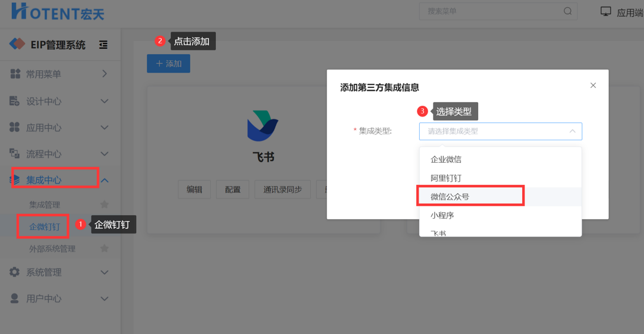Favorite 集成管理 with its star icon
644x334 pixels.
pyautogui.click(x=104, y=204)
